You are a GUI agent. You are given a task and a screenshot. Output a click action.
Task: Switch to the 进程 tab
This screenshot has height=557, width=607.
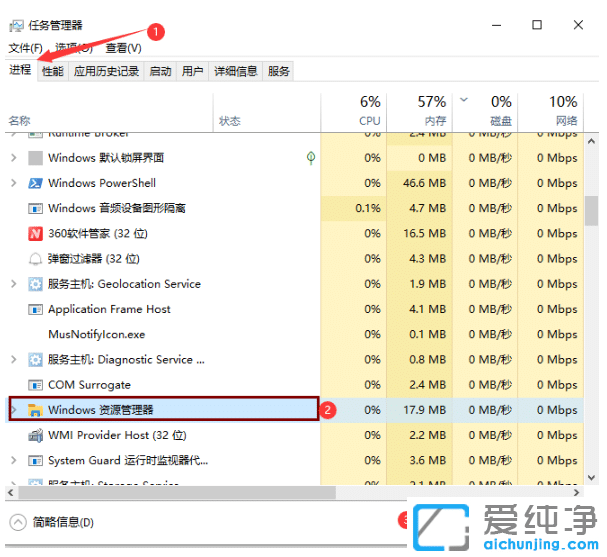21,70
